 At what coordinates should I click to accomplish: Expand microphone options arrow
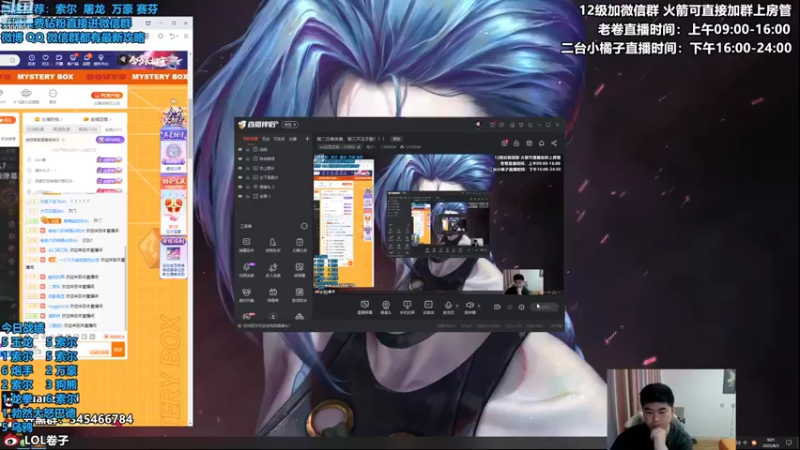[457, 306]
